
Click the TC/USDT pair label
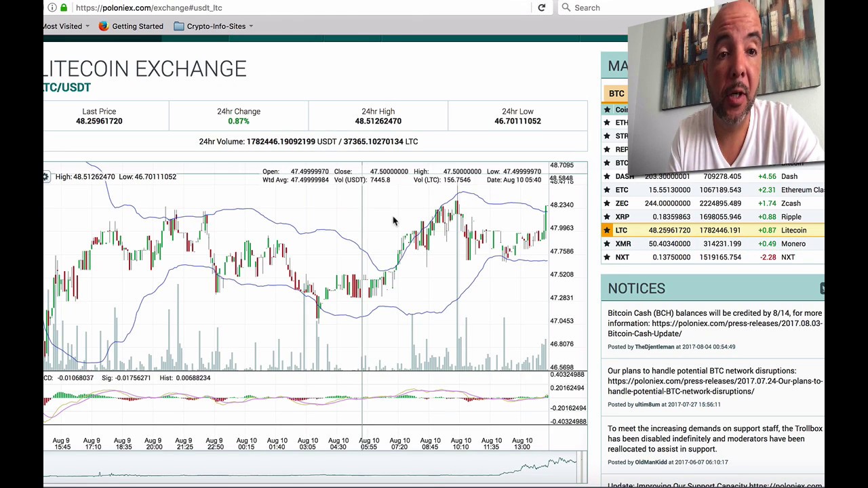(67, 87)
